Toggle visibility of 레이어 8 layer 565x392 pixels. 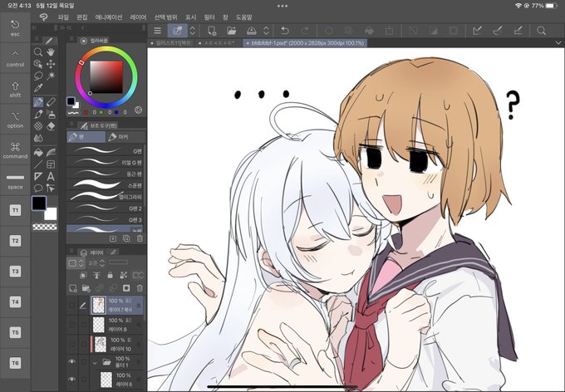tap(71, 325)
